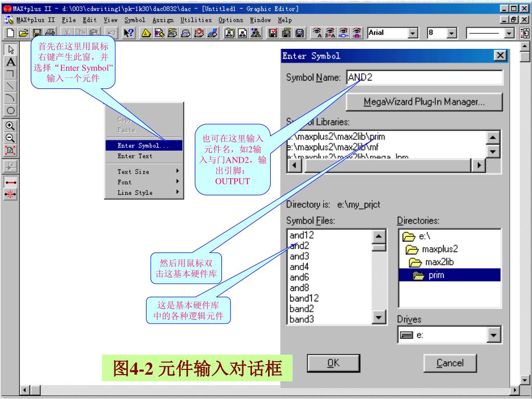Screen dimensions: 532x399
Task: Click the search and replace B→A icon
Action: pyautogui.click(x=330, y=33)
